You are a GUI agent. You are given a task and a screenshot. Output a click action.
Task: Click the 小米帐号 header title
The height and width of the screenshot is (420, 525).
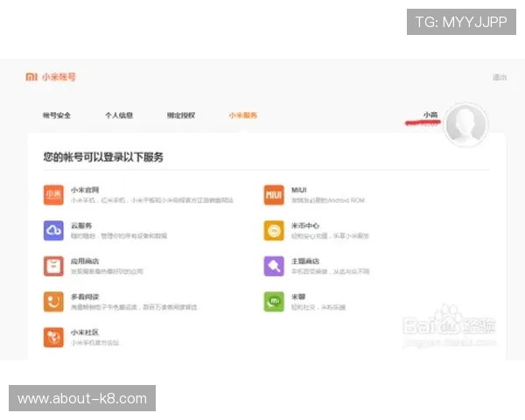(59, 77)
